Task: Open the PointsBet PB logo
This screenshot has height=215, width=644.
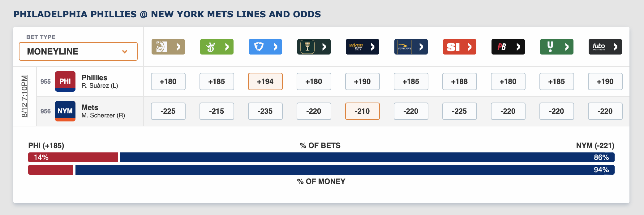Action: pyautogui.click(x=508, y=47)
